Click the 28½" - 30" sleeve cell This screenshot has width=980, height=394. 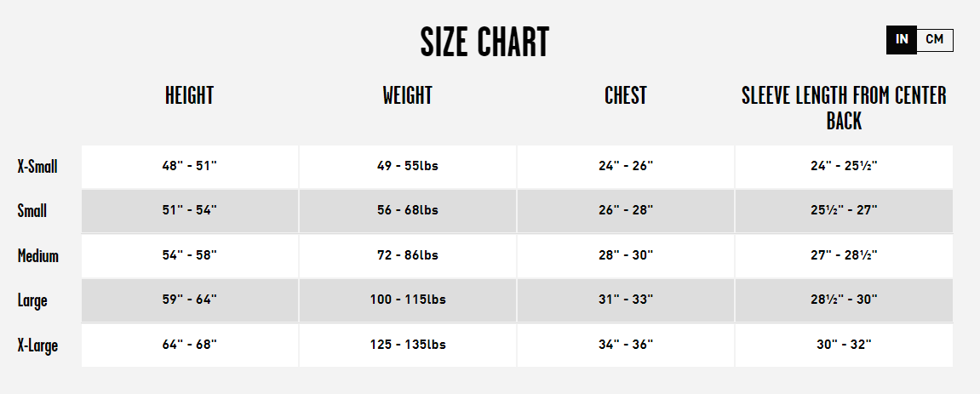(x=844, y=300)
